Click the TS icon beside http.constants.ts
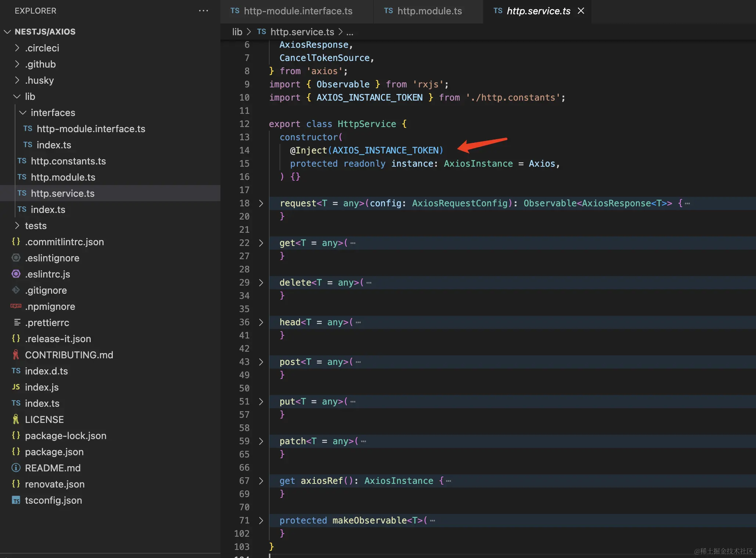The height and width of the screenshot is (558, 756). (x=22, y=161)
